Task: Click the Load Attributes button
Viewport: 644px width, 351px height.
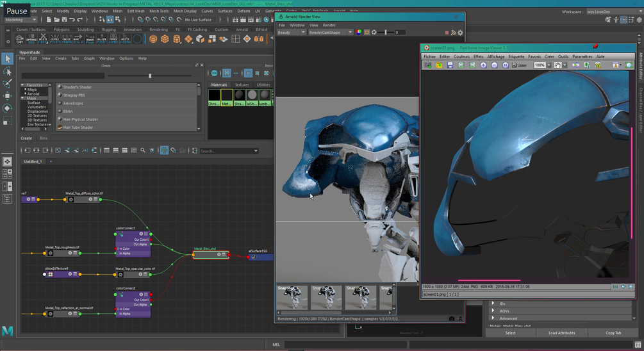Action: pos(561,333)
